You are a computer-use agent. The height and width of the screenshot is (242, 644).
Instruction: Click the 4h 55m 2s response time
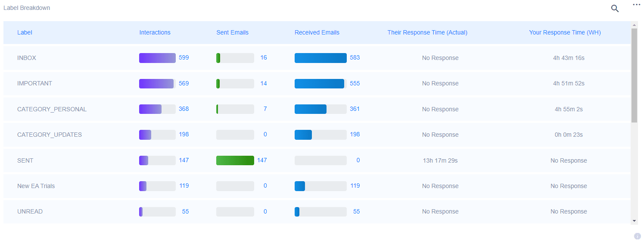[x=569, y=109]
